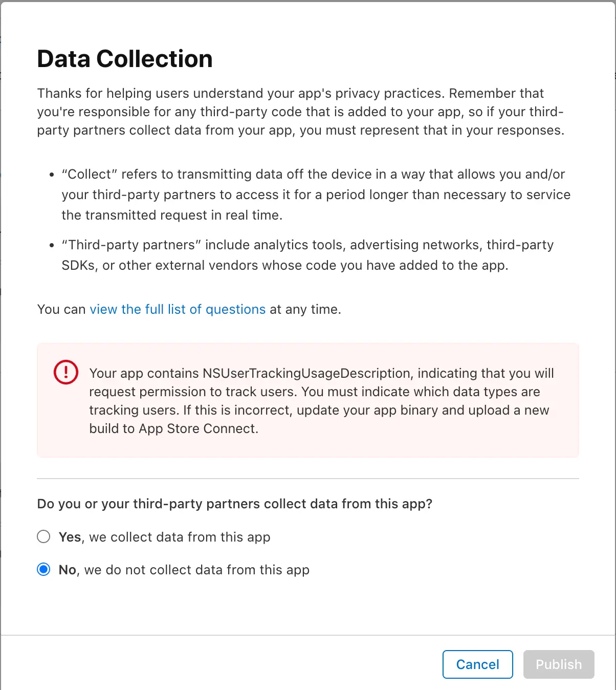Viewport: 616px width, 690px height.
Task: Click Cancel to dismiss the dialog
Action: click(x=477, y=664)
